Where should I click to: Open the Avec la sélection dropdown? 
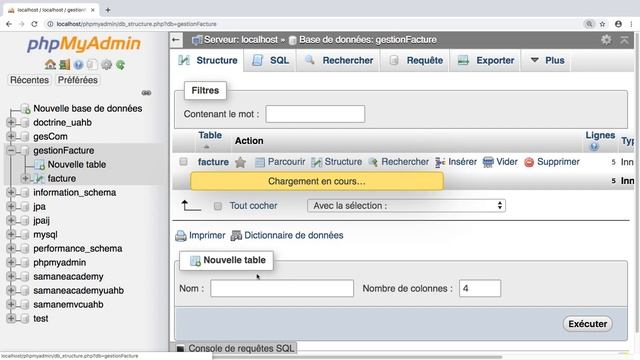click(406, 206)
